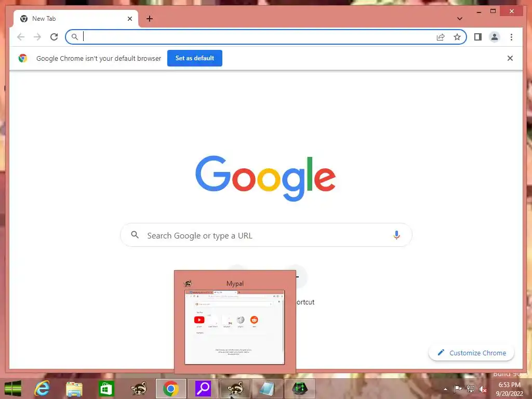Image resolution: width=532 pixels, height=399 pixels.
Task: Open the Windows Store taskbar icon
Action: coord(106,389)
